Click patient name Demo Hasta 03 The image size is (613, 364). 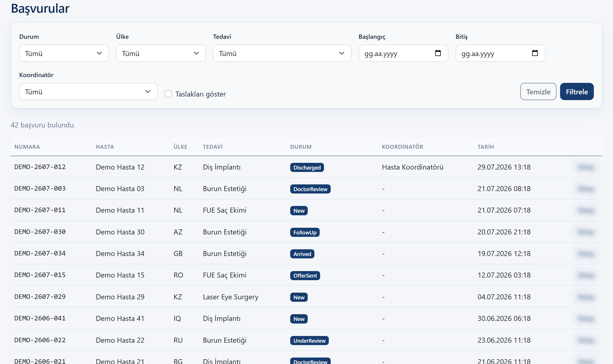point(120,189)
